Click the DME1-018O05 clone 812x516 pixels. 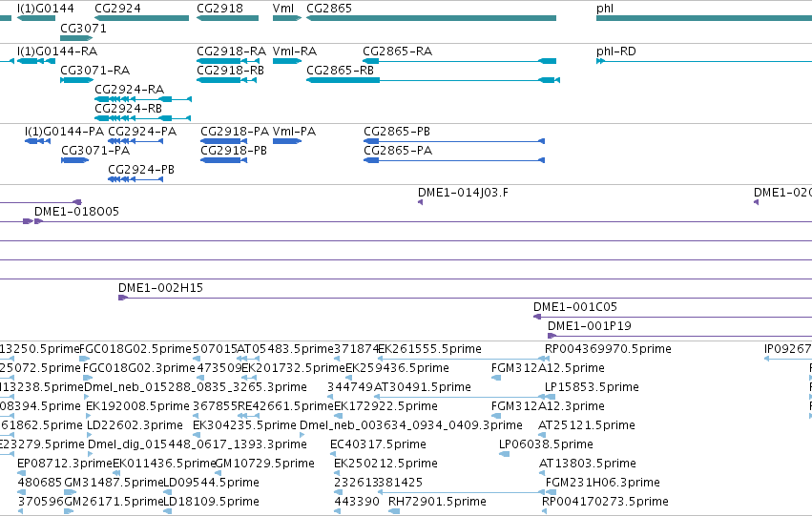423,221
